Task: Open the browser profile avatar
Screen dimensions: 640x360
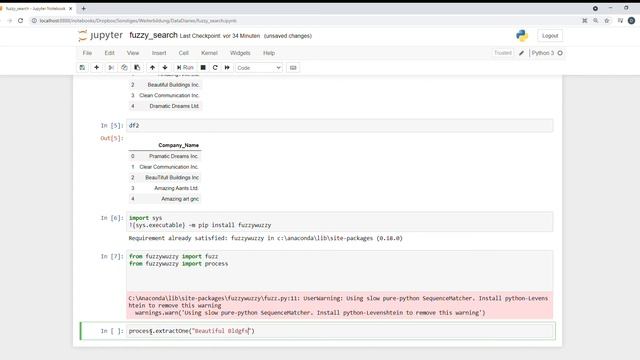Action: click(x=631, y=20)
